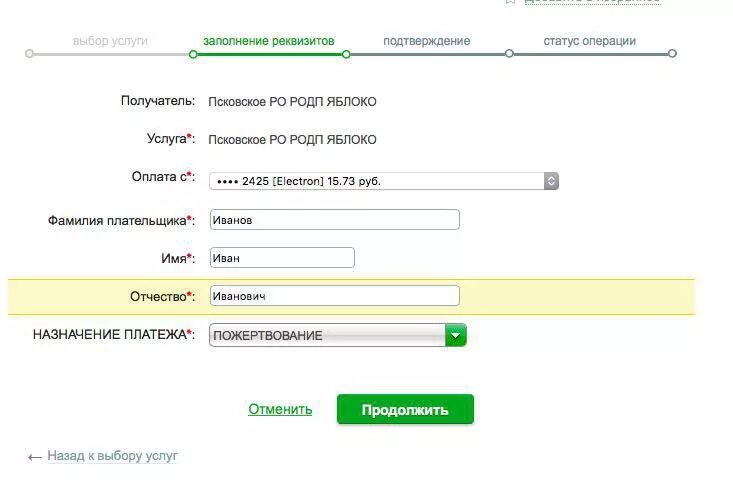Click the recipient value 'Псковское РО РОДП ЯБЛОКО'
The image size is (733, 482).
292,101
